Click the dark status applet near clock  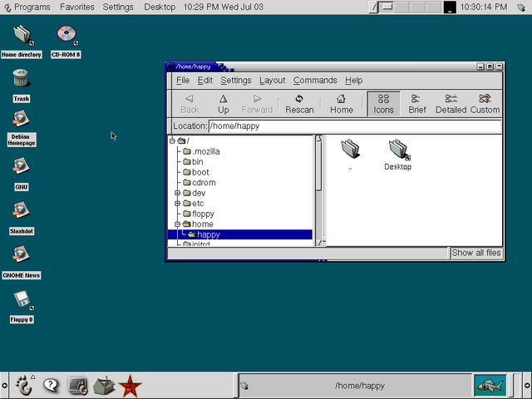tap(450, 7)
